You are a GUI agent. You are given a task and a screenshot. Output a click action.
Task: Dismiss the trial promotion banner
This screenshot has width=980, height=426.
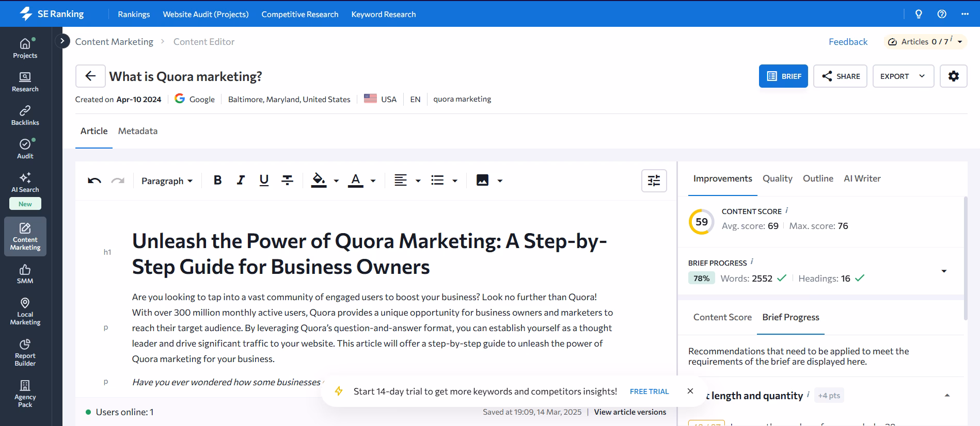(690, 391)
